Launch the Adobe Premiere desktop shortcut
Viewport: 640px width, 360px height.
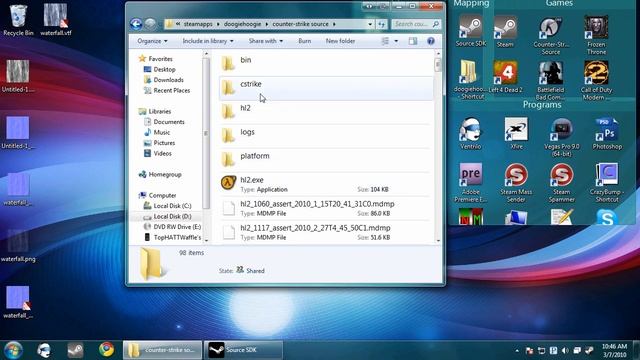pyautogui.click(x=471, y=182)
